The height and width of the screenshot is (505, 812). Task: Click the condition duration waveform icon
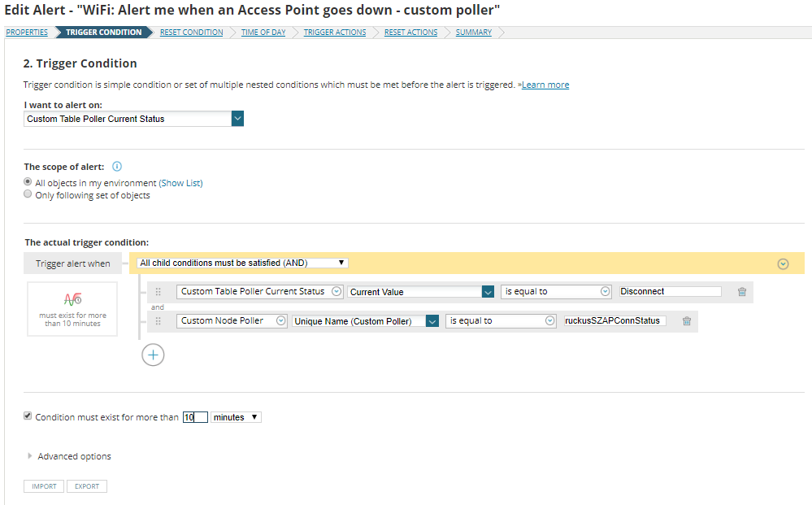73,299
